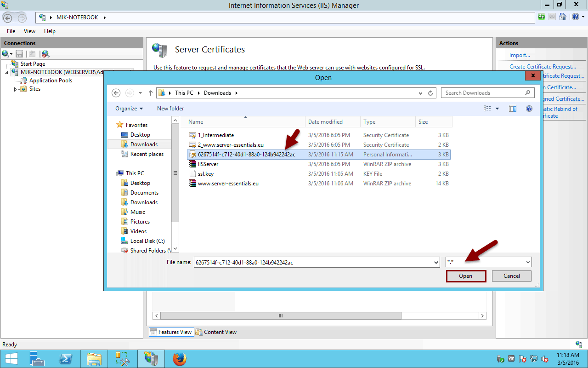Select the 6267514f-c712-40d1-88a0-124b942242ac file

pos(319,155)
